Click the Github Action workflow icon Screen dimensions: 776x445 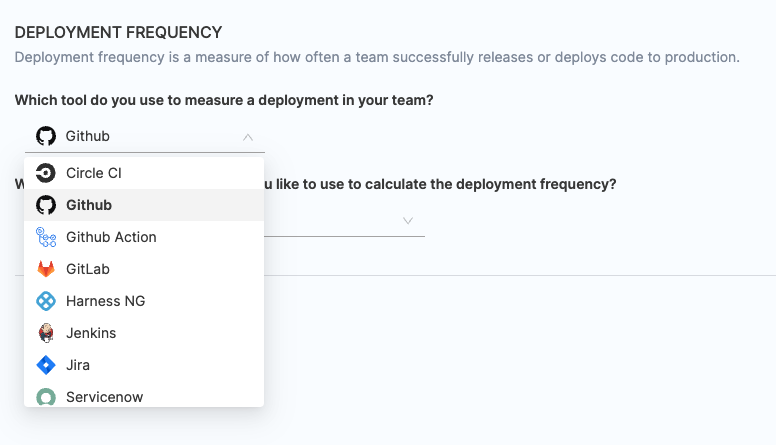45,237
